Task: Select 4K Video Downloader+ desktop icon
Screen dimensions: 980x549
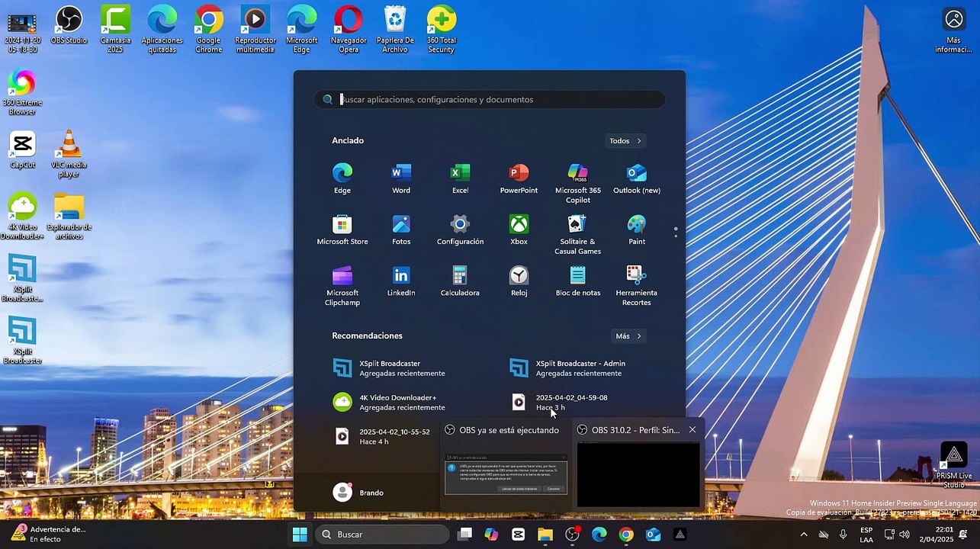Action: click(x=22, y=216)
